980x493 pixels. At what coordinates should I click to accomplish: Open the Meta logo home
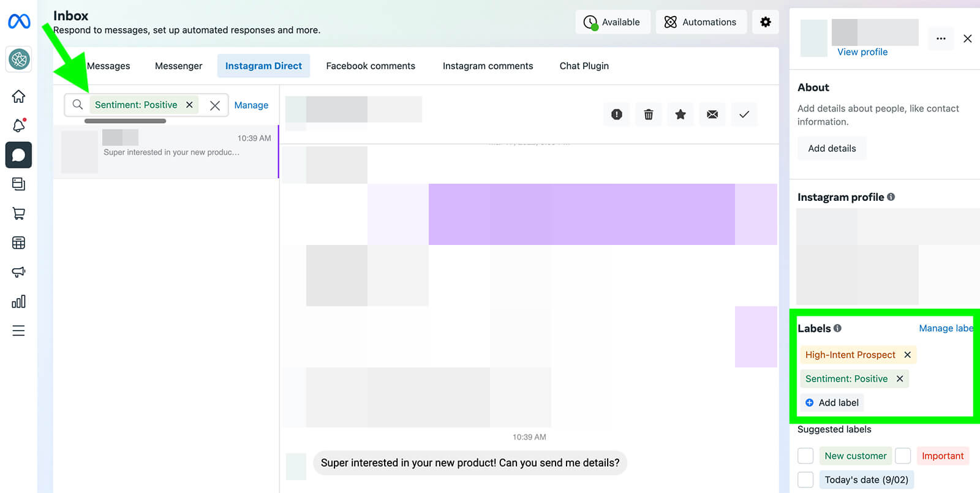click(x=19, y=21)
